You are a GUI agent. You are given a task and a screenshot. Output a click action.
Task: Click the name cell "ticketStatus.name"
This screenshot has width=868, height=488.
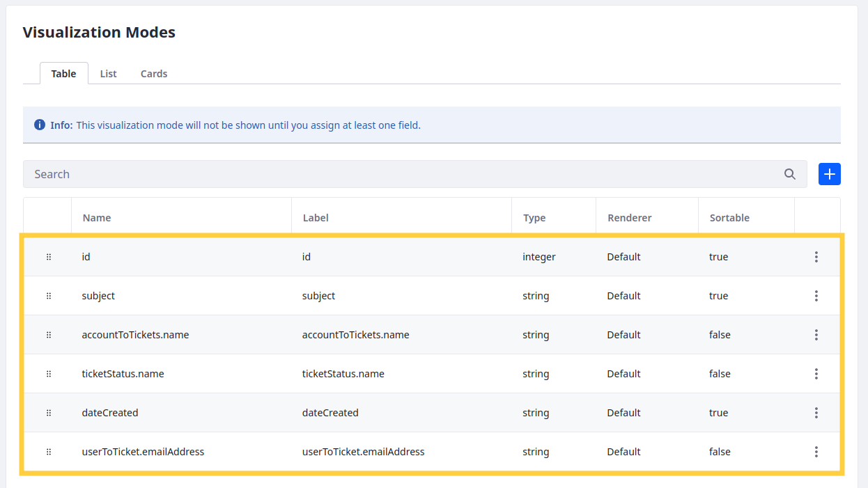[123, 374]
